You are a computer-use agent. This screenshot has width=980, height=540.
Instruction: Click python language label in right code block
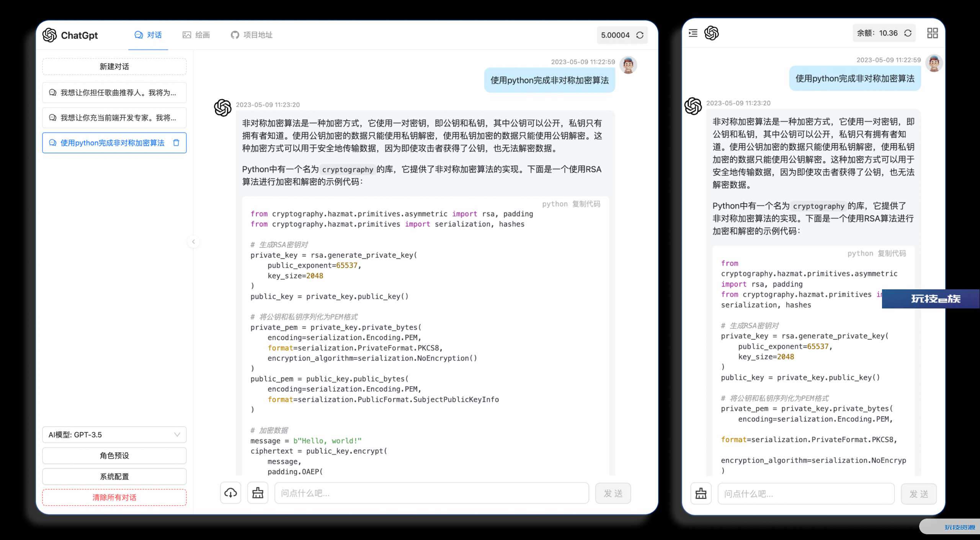860,253
